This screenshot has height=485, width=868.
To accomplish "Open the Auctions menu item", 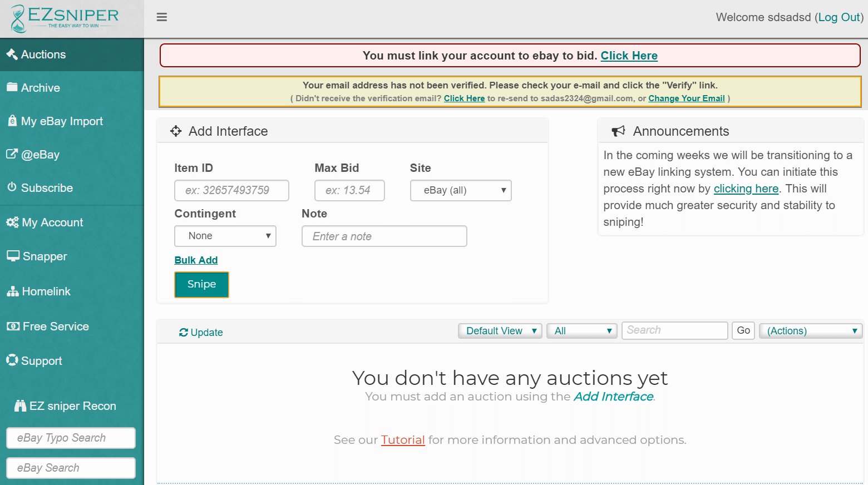I will point(72,55).
